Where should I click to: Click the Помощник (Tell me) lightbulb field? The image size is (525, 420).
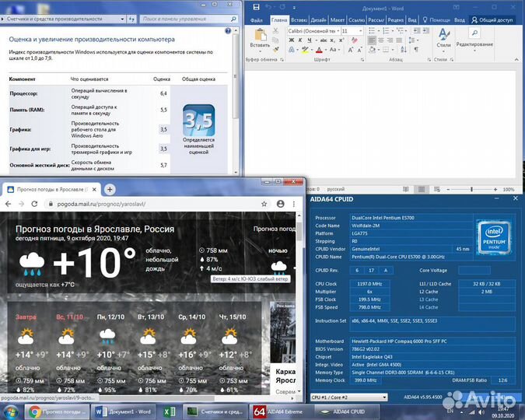(x=436, y=20)
